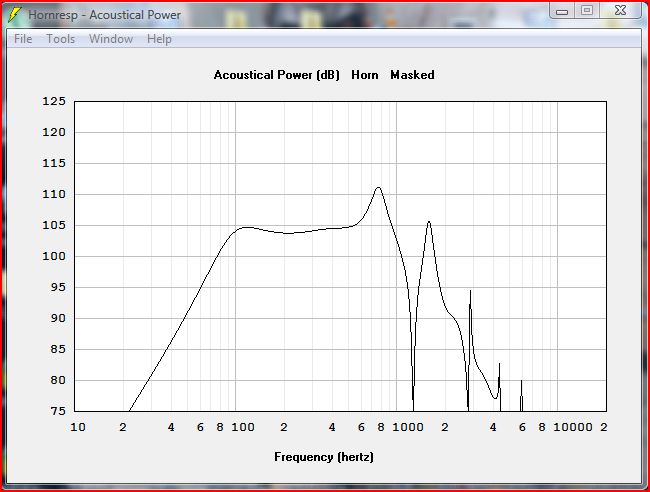The image size is (650, 492).
Task: Click the 'Masked' label in chart title
Action: [412, 75]
